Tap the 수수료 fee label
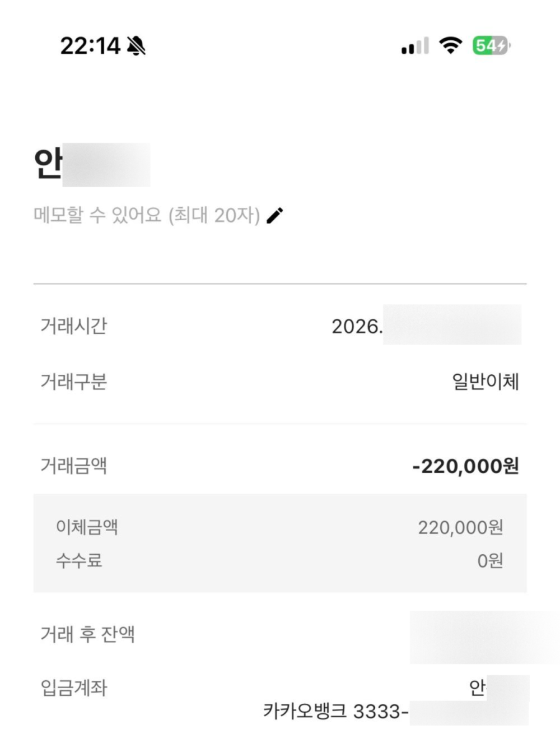Image resolution: width=560 pixels, height=734 pixels. click(x=79, y=560)
